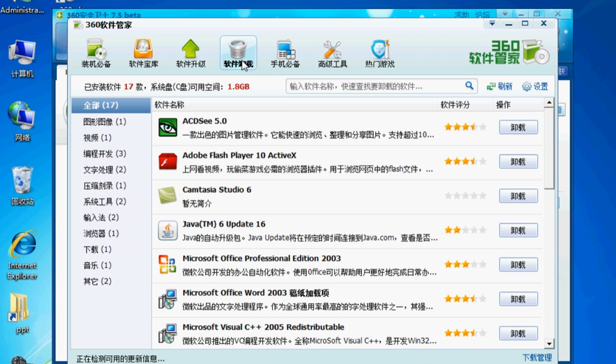
Task: Open the 热门游戏 shield icon
Action: click(x=380, y=53)
